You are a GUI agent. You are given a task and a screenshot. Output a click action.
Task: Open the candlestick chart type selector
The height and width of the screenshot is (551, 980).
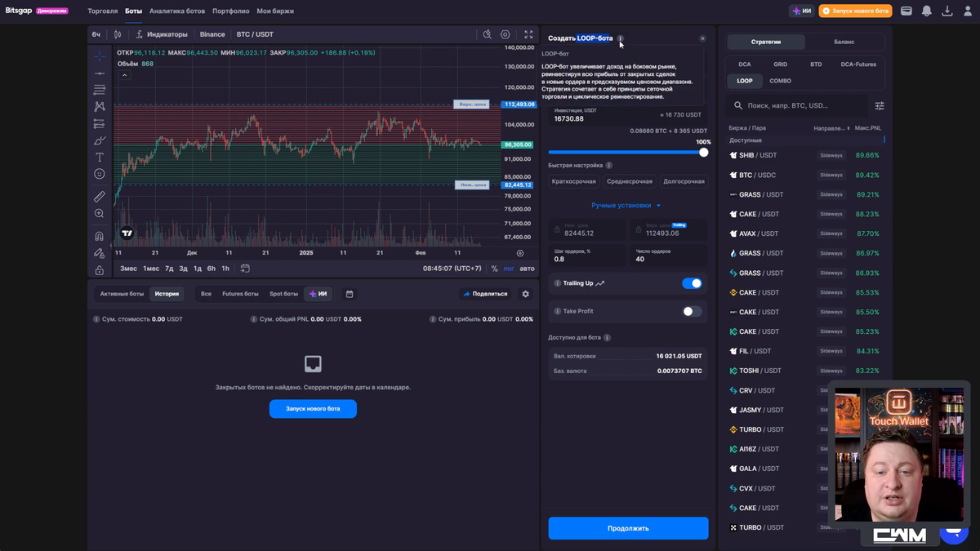[x=118, y=34]
